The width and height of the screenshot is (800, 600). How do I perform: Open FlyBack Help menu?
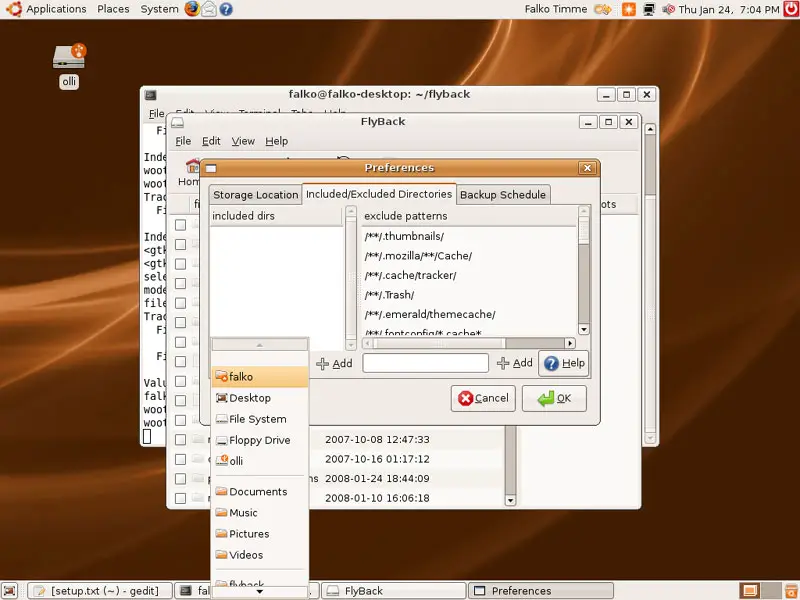[277, 141]
